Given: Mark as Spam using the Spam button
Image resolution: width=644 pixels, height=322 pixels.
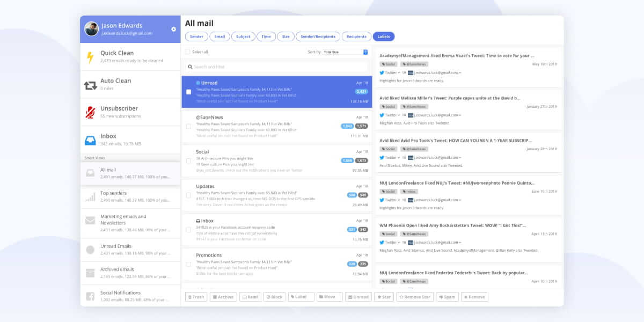Looking at the screenshot, I should tap(447, 297).
